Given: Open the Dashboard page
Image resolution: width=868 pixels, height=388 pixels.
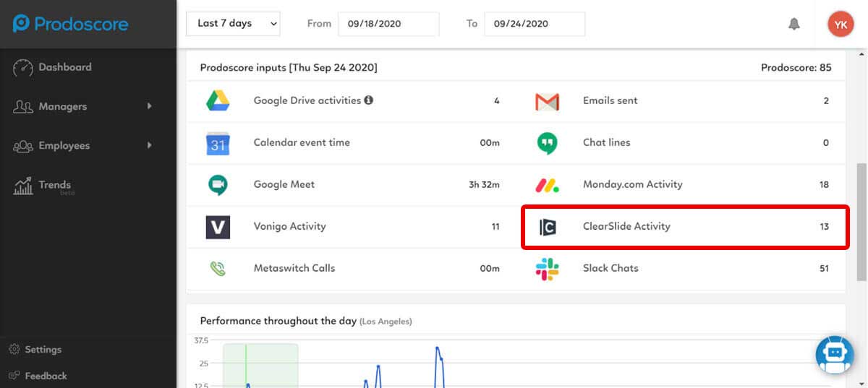Looking at the screenshot, I should tap(65, 67).
